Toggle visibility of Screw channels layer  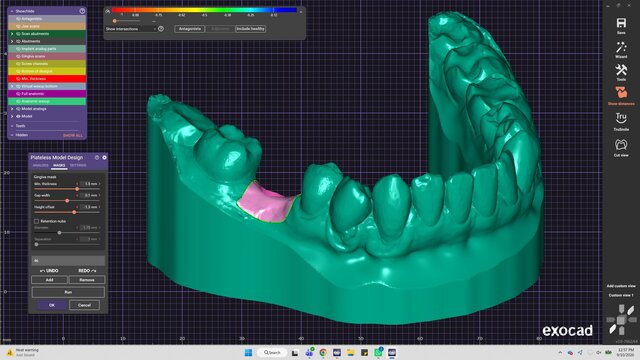click(x=18, y=64)
